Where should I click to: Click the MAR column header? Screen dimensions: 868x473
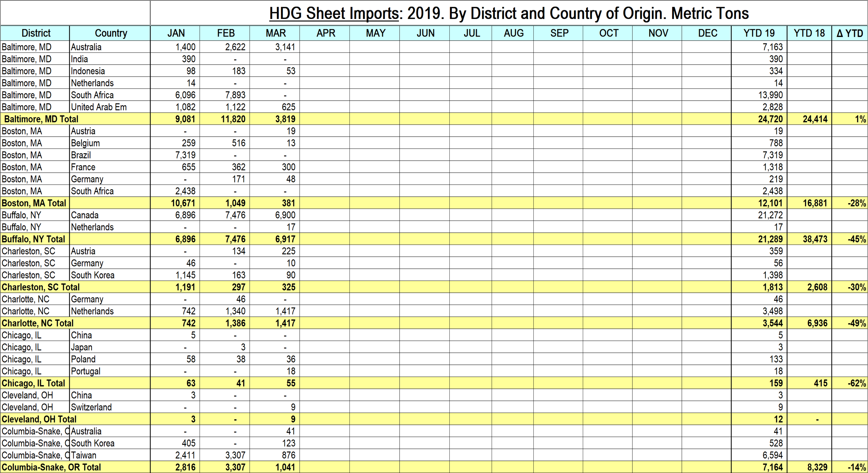(275, 33)
